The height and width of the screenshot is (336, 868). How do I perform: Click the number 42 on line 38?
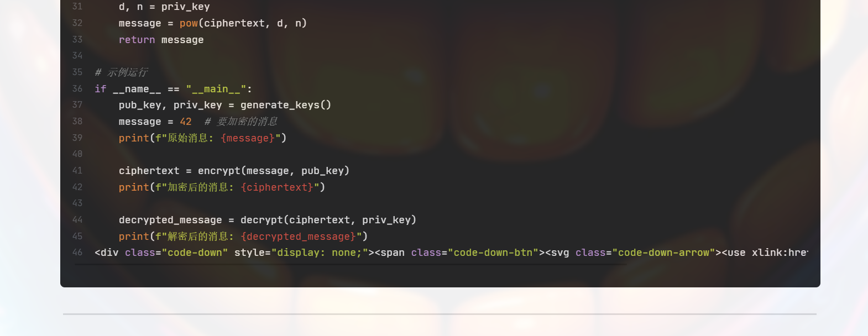[186, 122]
